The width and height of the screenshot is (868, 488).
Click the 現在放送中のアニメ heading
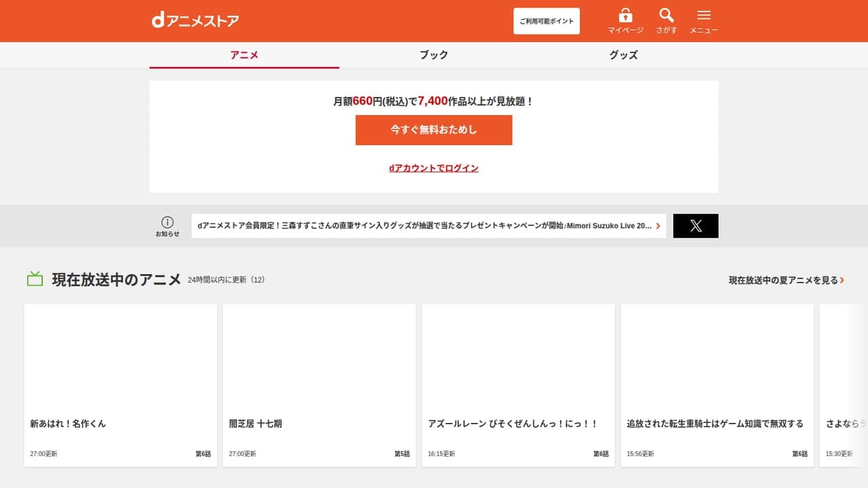click(117, 279)
